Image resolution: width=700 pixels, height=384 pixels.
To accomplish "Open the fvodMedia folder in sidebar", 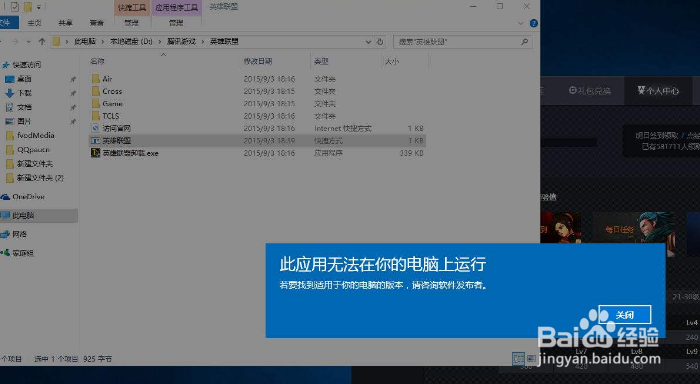I will [x=30, y=135].
